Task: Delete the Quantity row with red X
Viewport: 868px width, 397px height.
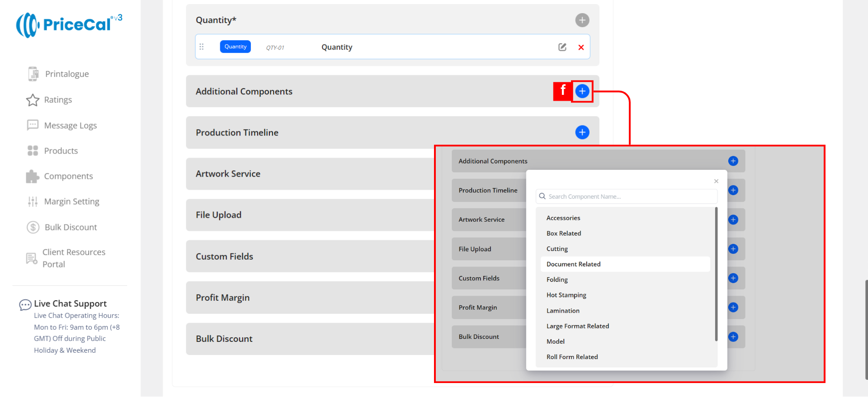Action: click(x=581, y=47)
